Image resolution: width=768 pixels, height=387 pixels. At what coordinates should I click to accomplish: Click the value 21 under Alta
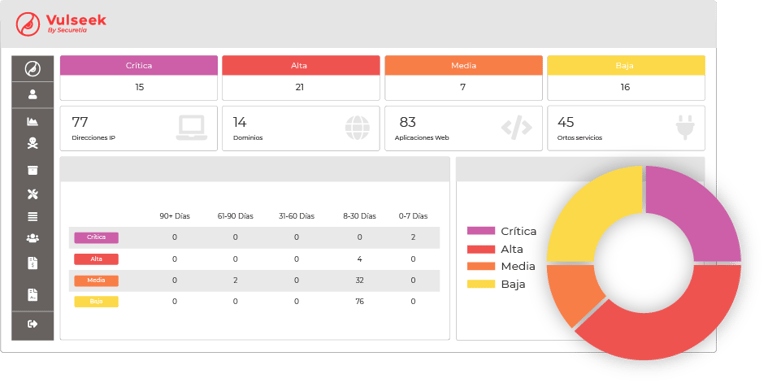point(299,87)
